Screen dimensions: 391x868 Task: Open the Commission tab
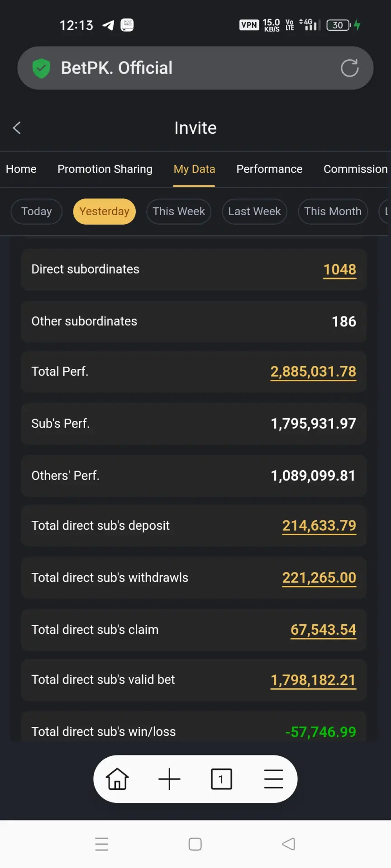click(356, 169)
